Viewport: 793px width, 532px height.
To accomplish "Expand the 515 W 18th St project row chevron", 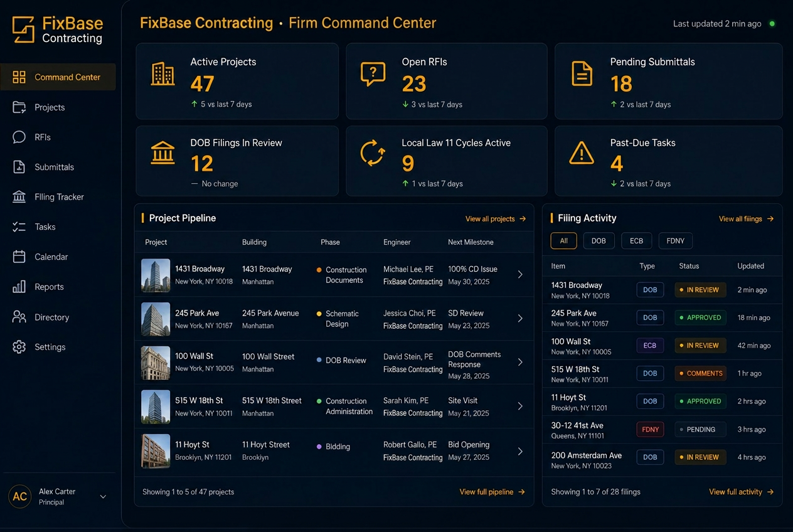I will pos(520,406).
